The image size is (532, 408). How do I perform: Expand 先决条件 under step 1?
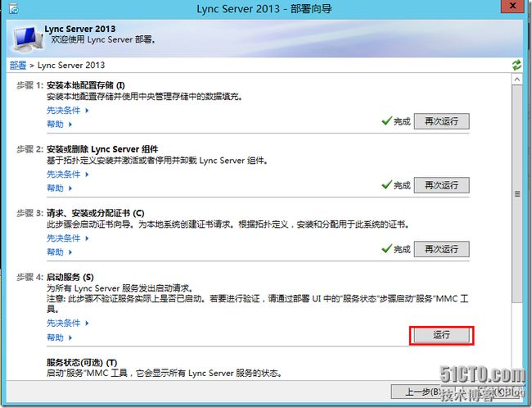(67, 110)
